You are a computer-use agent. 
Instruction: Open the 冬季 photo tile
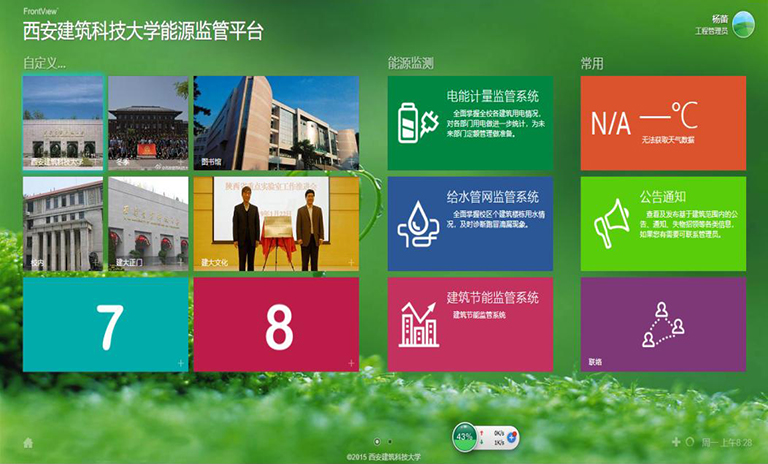148,122
